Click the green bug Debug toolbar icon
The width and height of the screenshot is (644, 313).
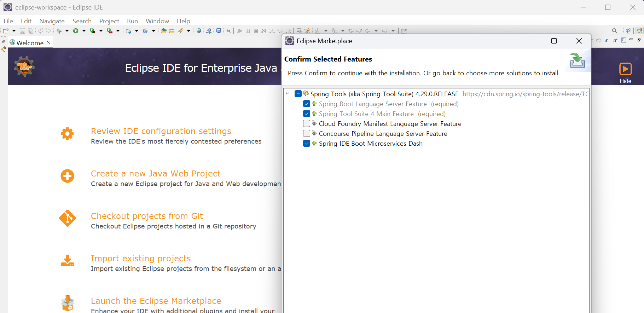[59, 31]
